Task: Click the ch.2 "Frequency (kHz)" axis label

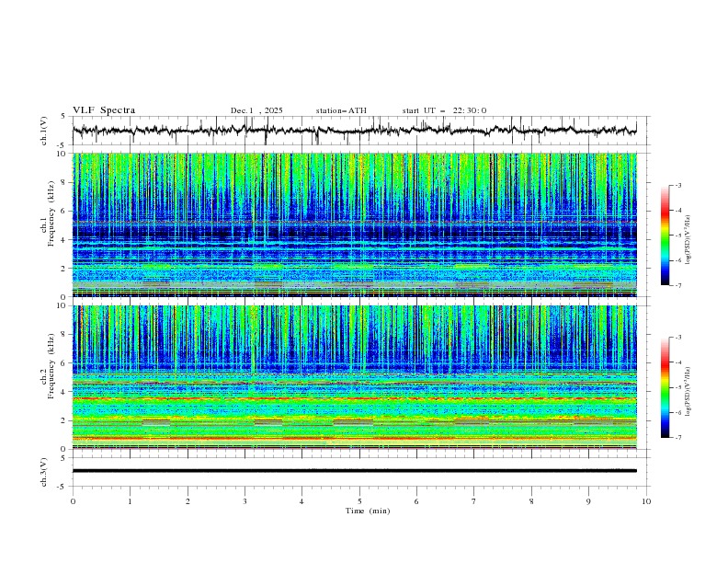Action: point(51,365)
